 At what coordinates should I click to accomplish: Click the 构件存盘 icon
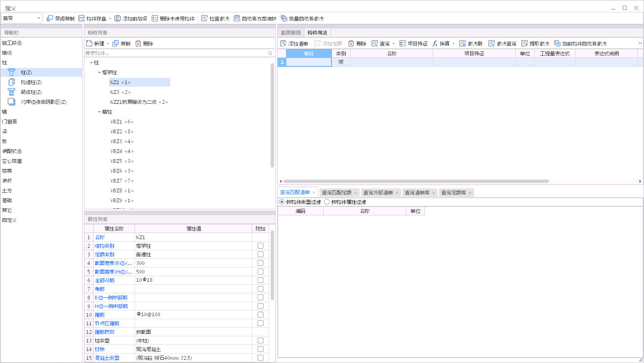click(x=81, y=18)
